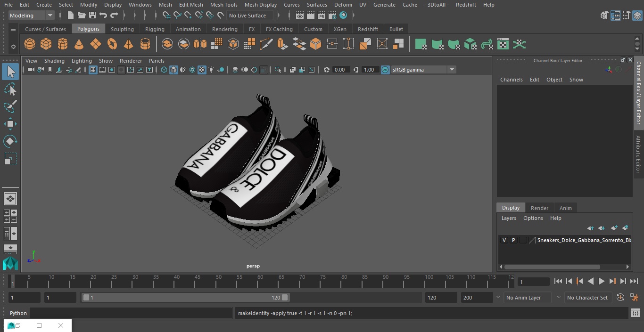Click the New Scene icon
This screenshot has width=644, height=332.
(x=70, y=16)
